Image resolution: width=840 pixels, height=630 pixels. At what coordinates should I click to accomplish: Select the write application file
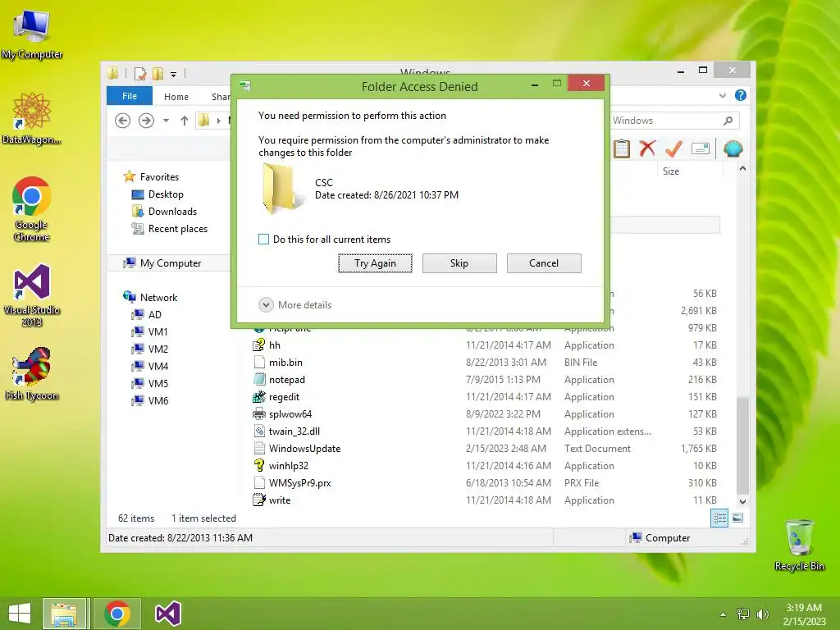pyautogui.click(x=485, y=500)
